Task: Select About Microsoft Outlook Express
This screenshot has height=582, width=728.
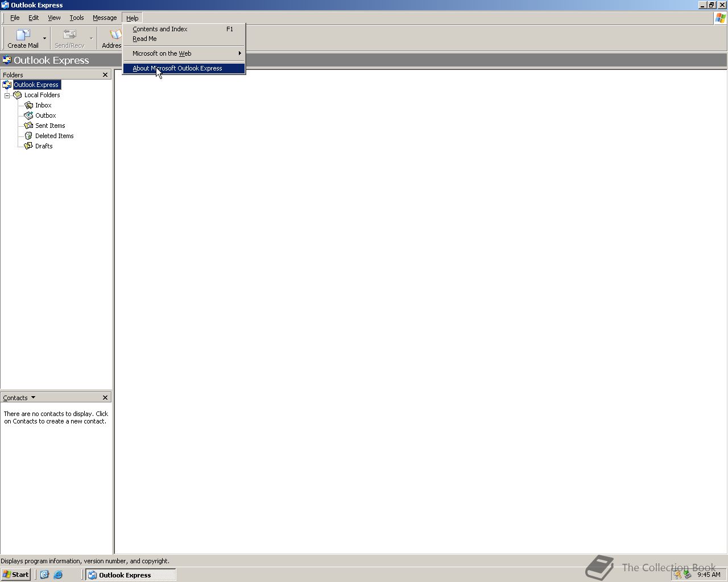Action: pyautogui.click(x=184, y=68)
